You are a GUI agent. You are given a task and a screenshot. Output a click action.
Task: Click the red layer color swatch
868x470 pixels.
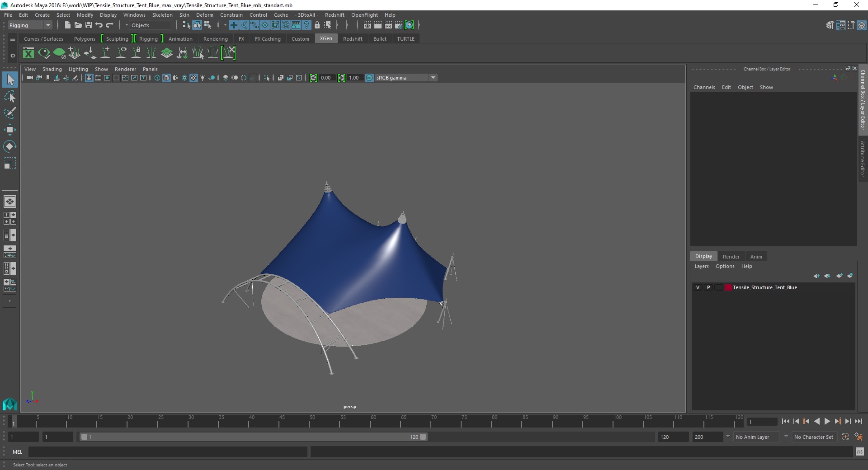pyautogui.click(x=728, y=287)
